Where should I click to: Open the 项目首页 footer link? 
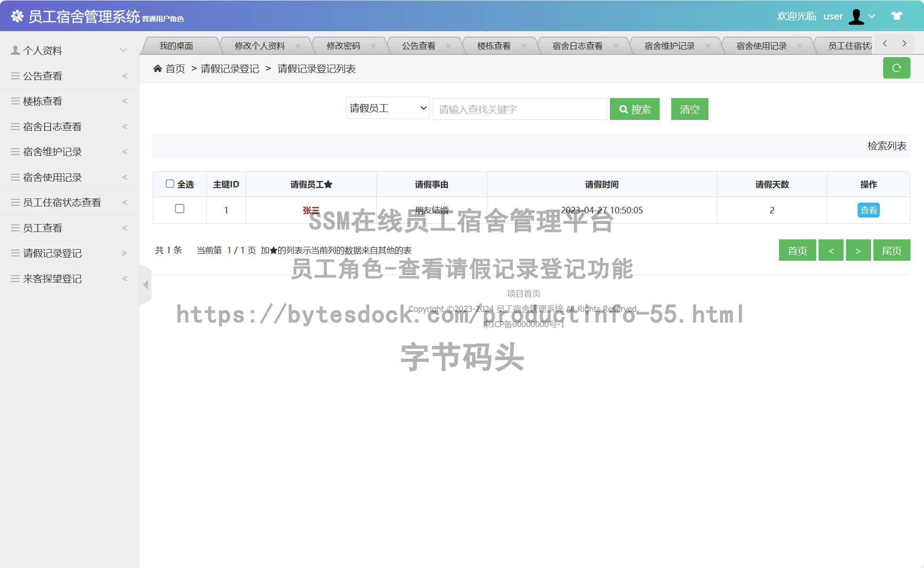[x=524, y=294]
